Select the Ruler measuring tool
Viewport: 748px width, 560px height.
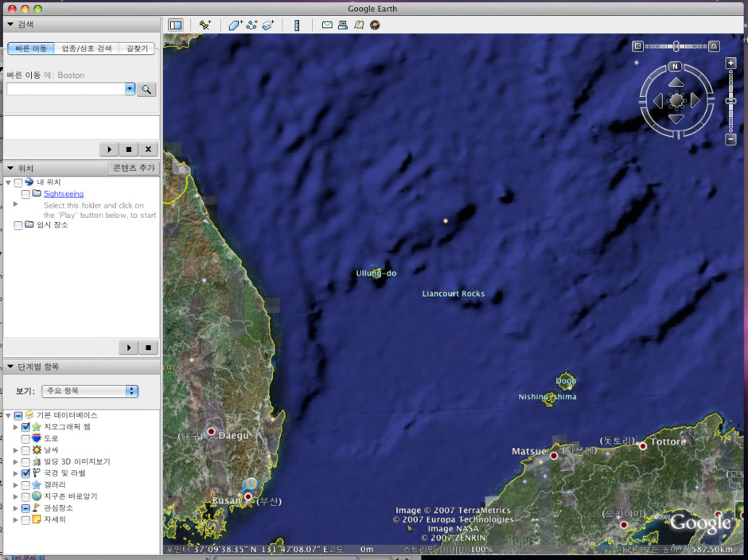click(x=297, y=25)
